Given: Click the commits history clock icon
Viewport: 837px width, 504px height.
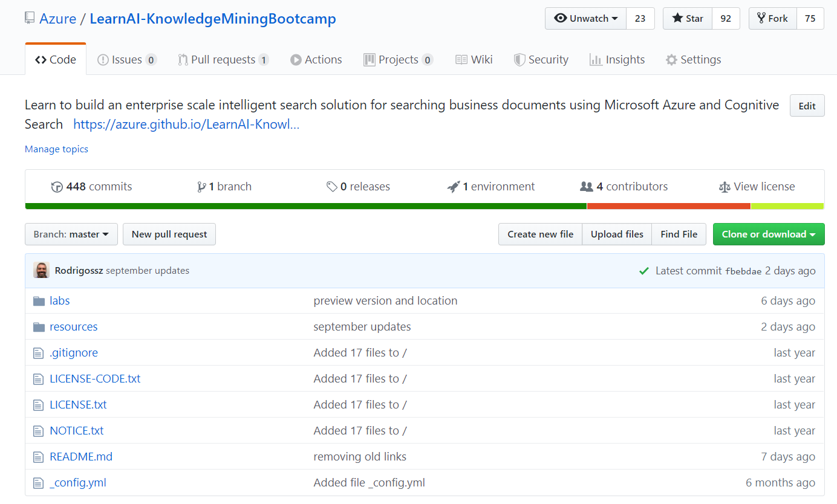Looking at the screenshot, I should pyautogui.click(x=57, y=187).
